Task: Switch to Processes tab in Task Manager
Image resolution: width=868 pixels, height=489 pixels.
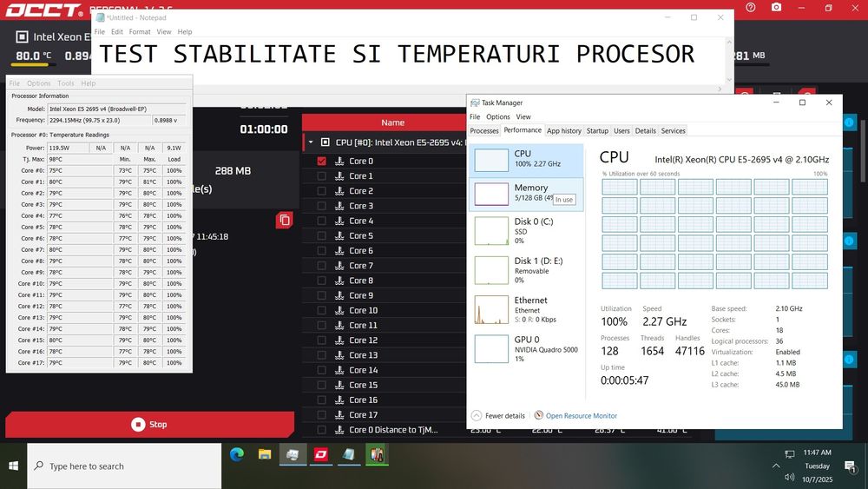Action: point(484,130)
